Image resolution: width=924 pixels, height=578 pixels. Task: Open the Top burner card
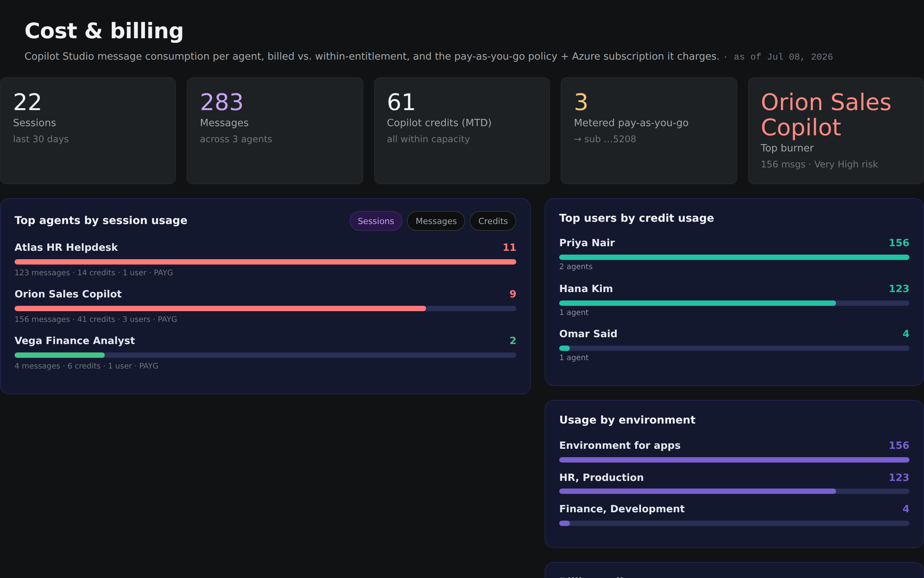pyautogui.click(x=836, y=131)
